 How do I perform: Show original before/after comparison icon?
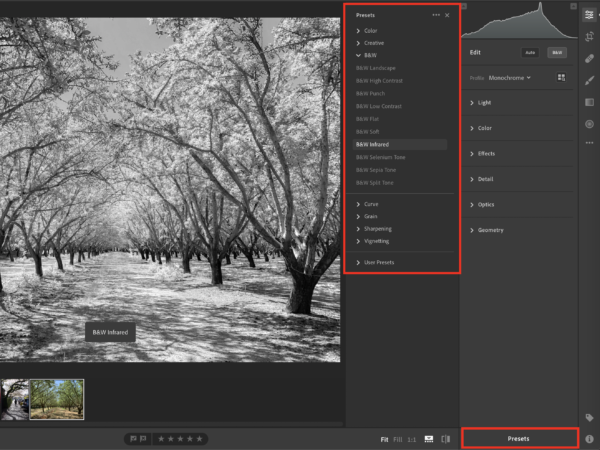pyautogui.click(x=445, y=439)
